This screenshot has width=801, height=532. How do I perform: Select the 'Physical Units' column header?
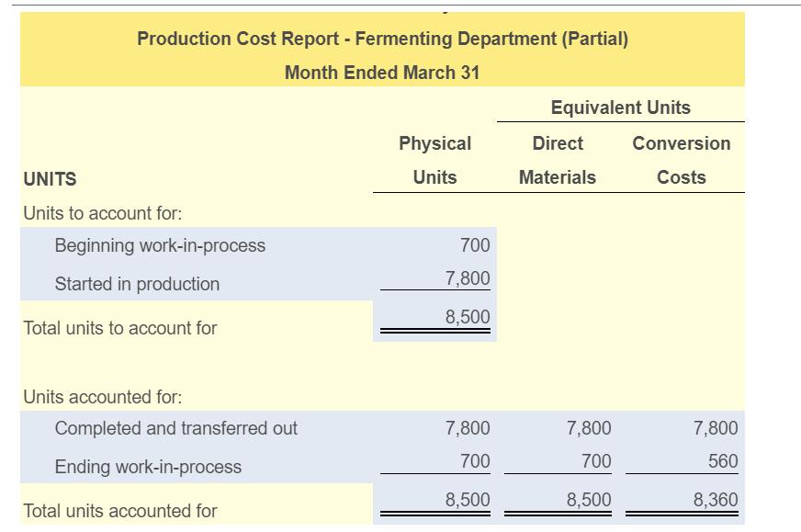pos(434,160)
